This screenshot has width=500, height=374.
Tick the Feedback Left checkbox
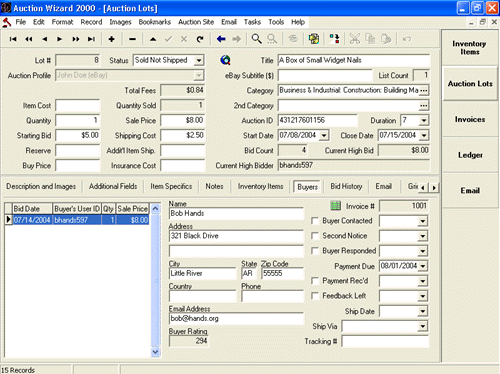click(x=314, y=296)
